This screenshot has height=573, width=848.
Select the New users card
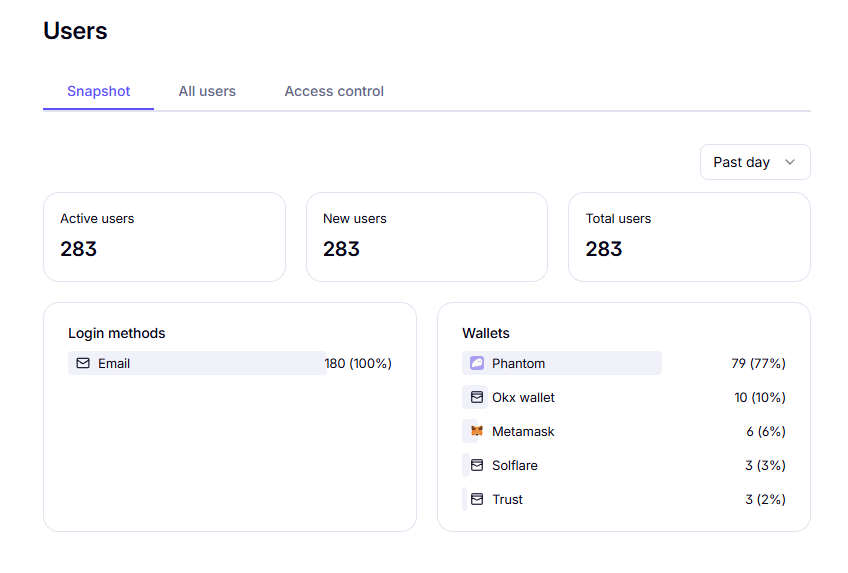point(427,237)
